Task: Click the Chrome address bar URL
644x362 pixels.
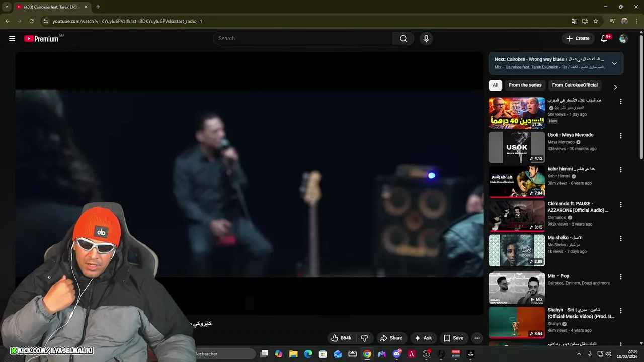Action: [x=127, y=21]
